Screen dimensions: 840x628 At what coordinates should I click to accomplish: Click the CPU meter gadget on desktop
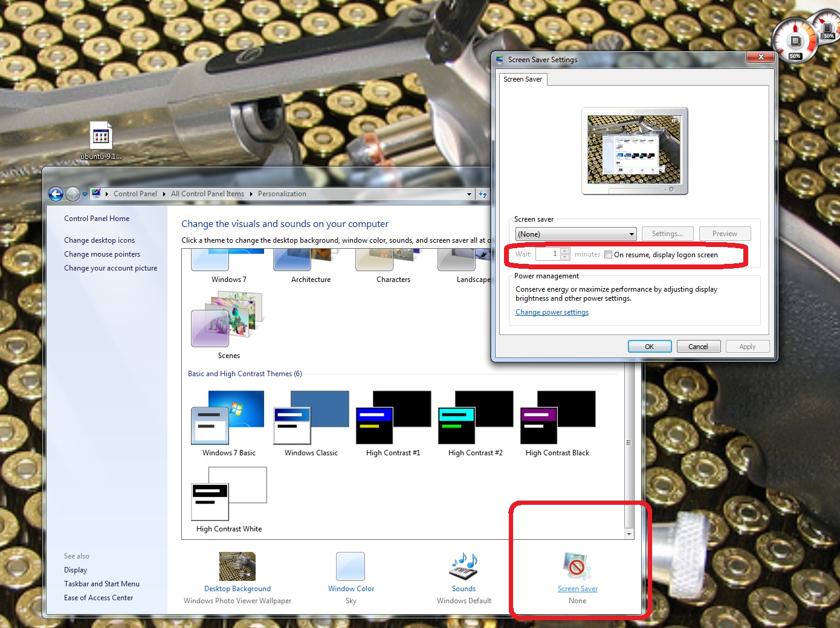pyautogui.click(x=795, y=40)
